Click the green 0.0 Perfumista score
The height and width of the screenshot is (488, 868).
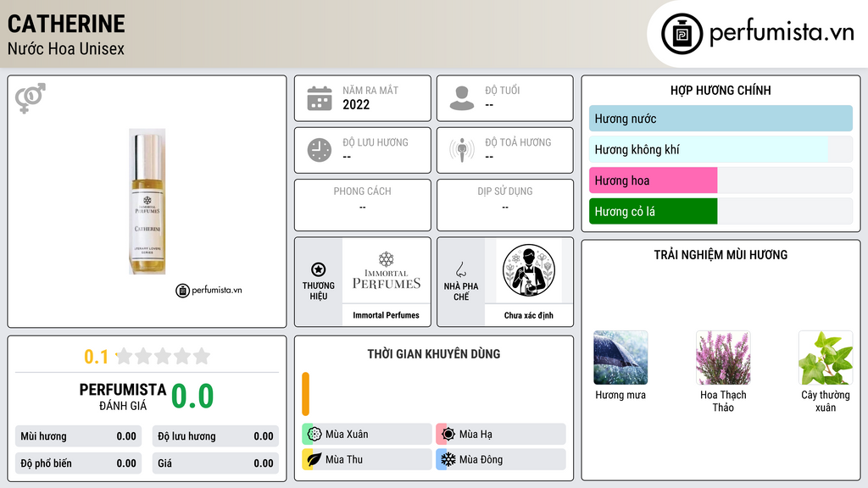(x=192, y=396)
